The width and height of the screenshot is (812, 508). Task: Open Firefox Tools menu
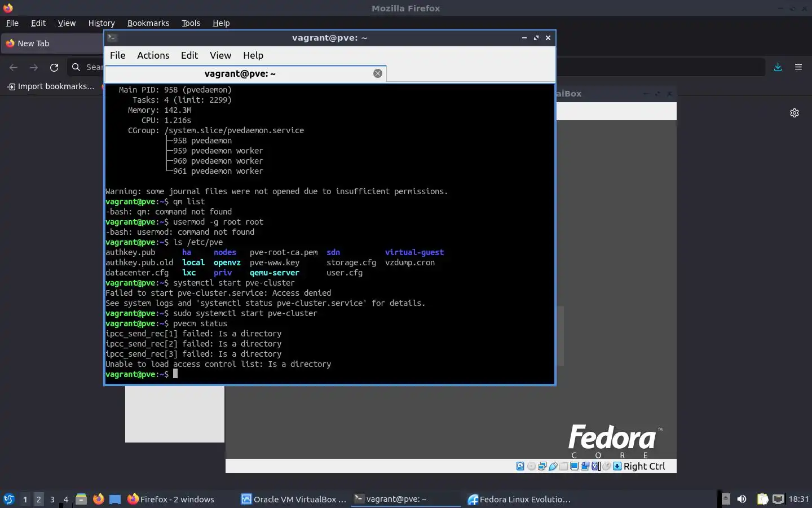(x=191, y=23)
